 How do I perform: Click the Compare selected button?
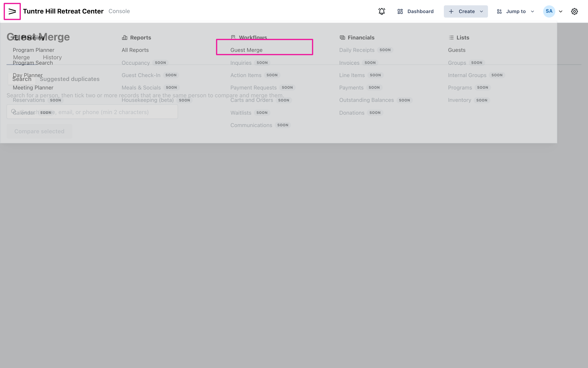39,131
